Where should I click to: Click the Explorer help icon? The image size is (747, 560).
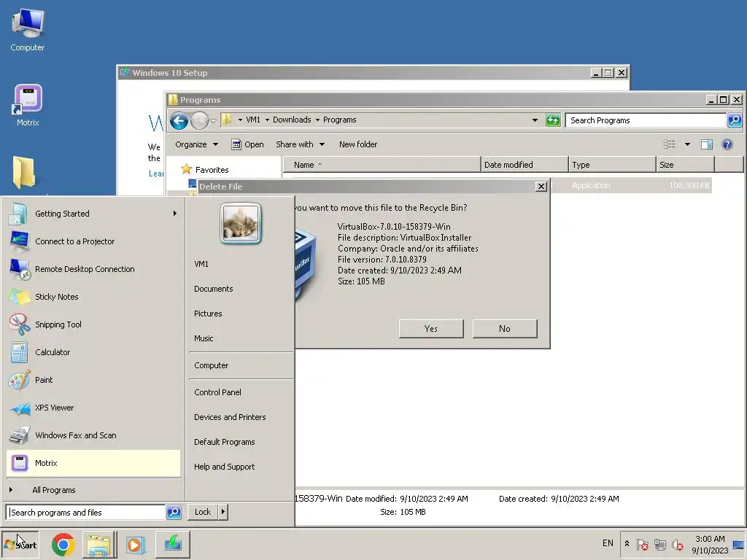click(727, 144)
